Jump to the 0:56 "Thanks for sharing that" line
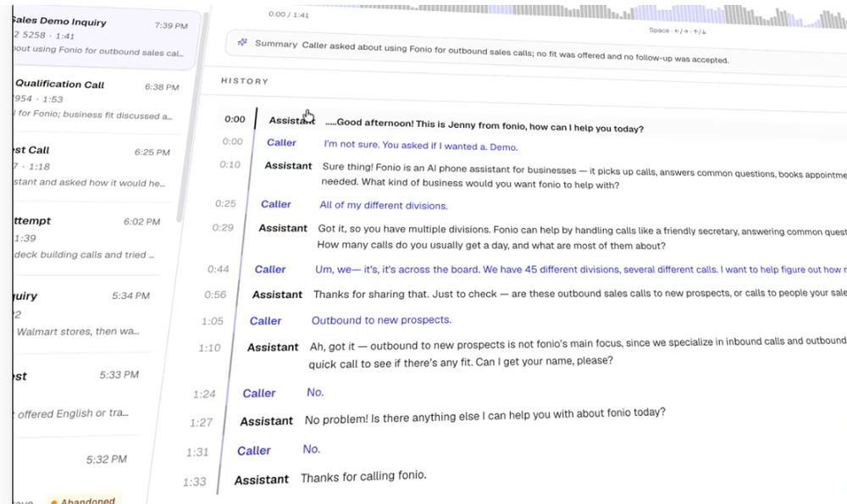This screenshot has height=504, width=847. (x=579, y=293)
